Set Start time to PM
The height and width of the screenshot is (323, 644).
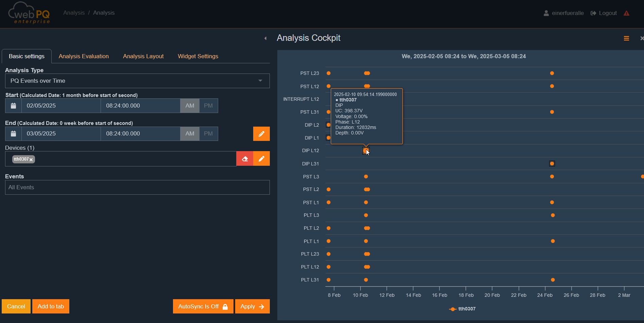208,106
